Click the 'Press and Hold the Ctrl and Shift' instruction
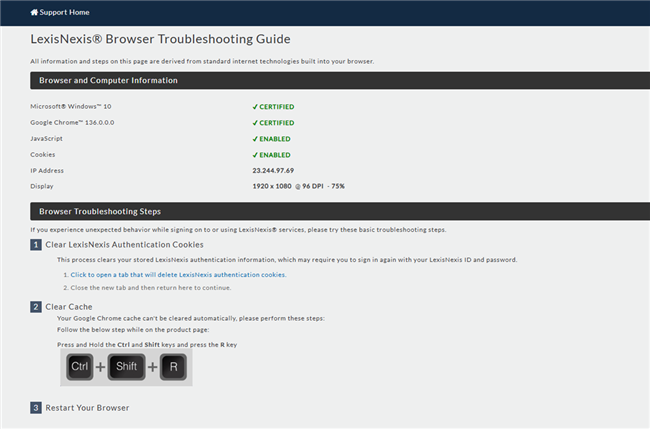 [x=147, y=345]
